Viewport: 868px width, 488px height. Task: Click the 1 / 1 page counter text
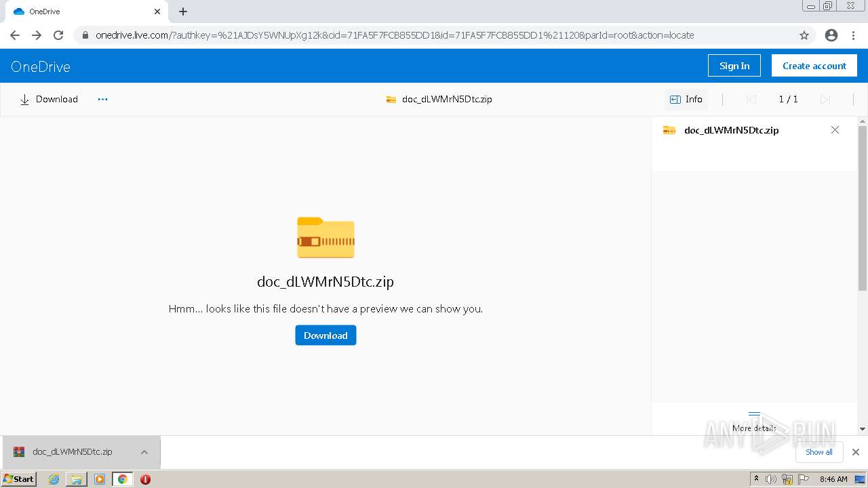tap(788, 99)
